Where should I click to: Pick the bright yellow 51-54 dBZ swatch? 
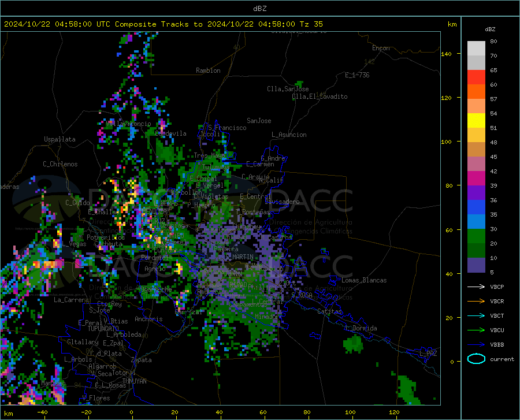click(x=476, y=121)
